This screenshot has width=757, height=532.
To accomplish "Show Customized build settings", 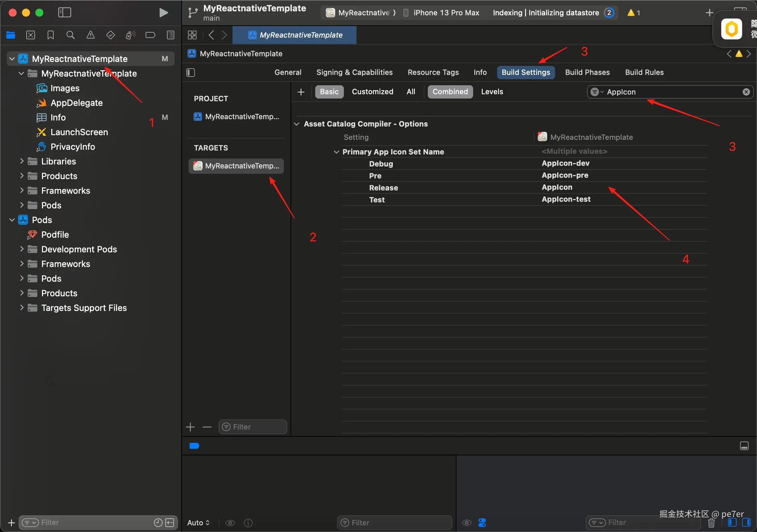I will click(x=372, y=92).
